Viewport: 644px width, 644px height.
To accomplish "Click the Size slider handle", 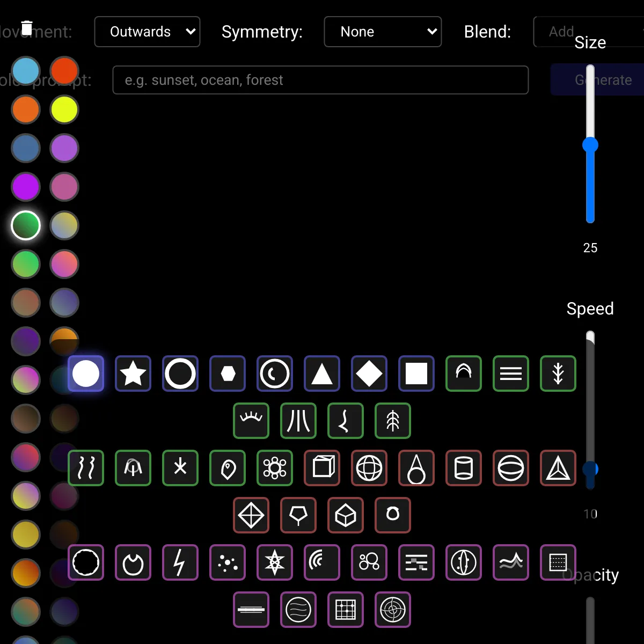I will [590, 145].
